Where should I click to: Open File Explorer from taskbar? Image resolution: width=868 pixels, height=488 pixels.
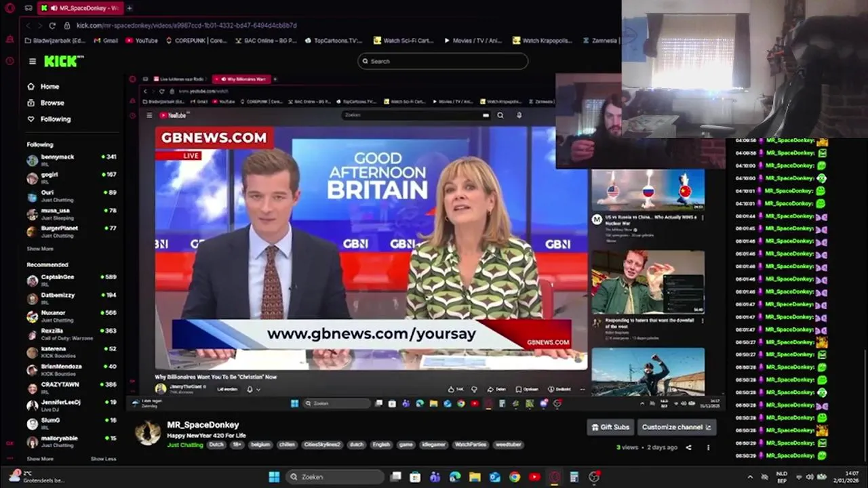coord(475,477)
